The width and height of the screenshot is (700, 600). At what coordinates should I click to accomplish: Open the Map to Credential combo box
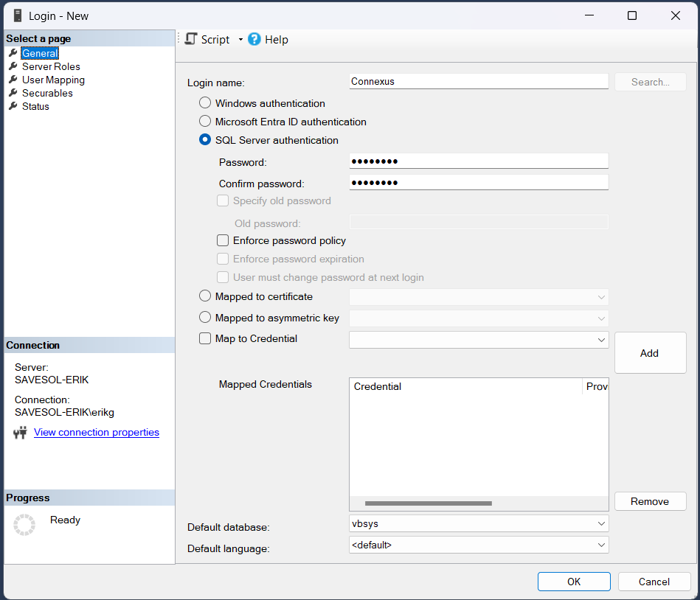[x=600, y=340]
